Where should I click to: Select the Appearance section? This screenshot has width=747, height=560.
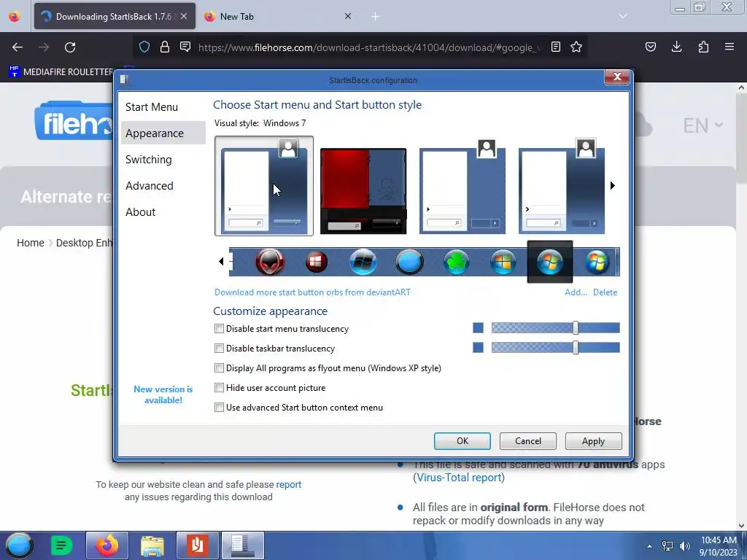click(x=163, y=133)
